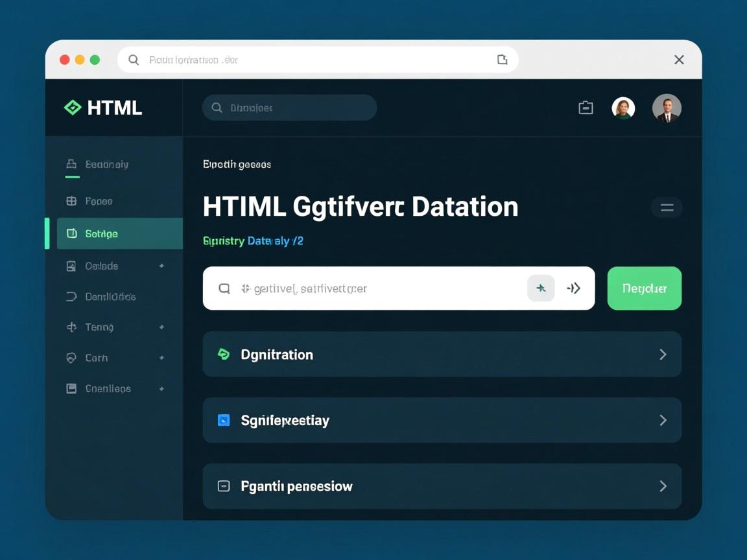Open the hamburger menu beside page title

pos(667,207)
